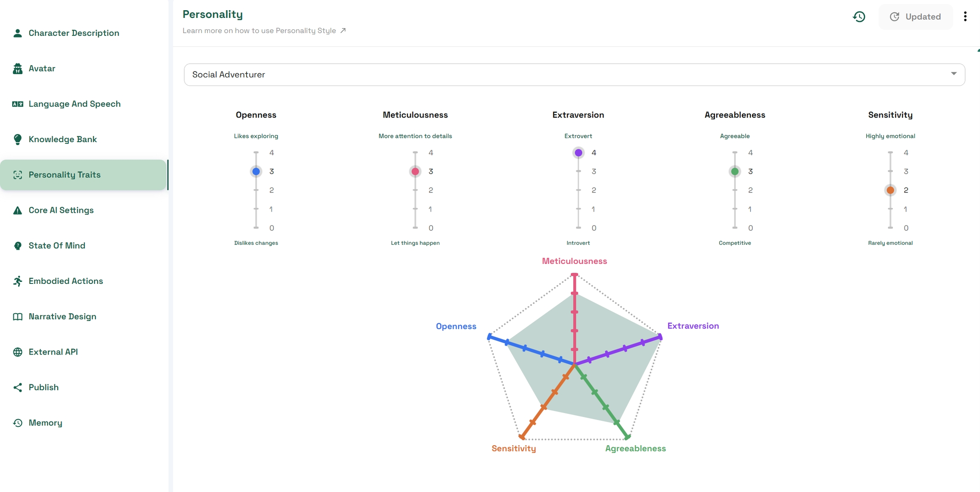The image size is (980, 492).
Task: Open the Personality Style learn more link
Action: click(x=264, y=31)
